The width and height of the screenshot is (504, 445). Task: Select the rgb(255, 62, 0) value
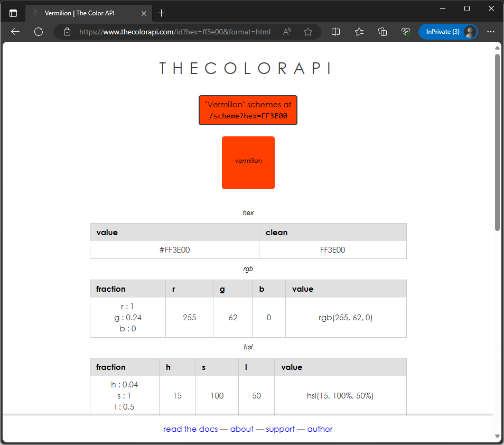coord(346,318)
